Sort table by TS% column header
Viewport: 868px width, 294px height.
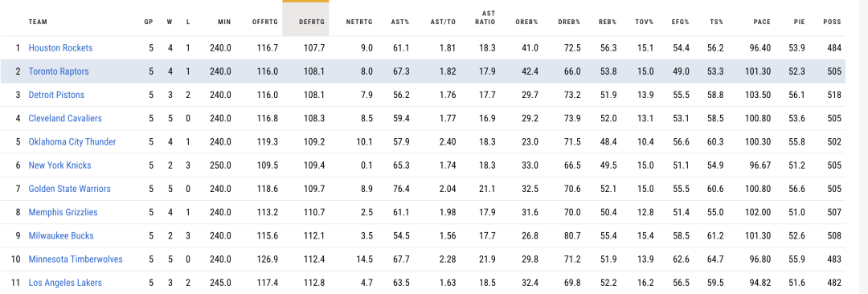pyautogui.click(x=718, y=22)
